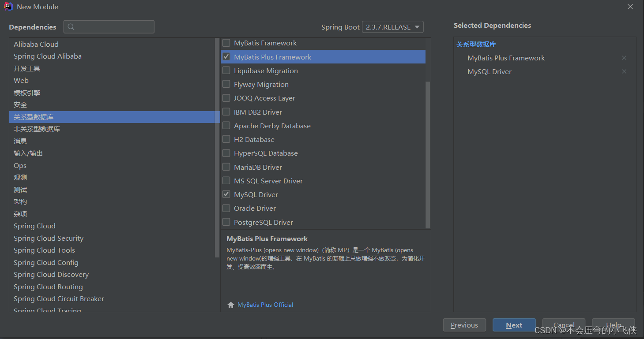Image resolution: width=644 pixels, height=339 pixels.
Task: Check the MariaDB Driver checkbox
Action: [x=226, y=167]
